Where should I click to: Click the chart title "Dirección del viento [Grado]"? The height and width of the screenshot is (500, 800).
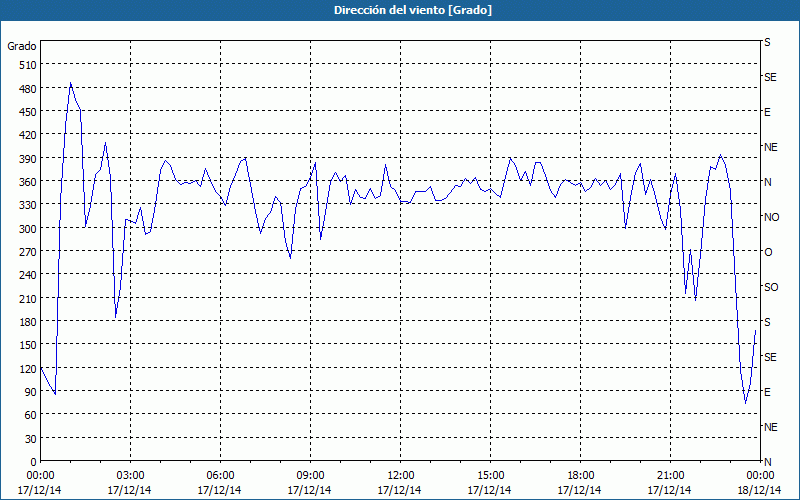click(x=413, y=10)
